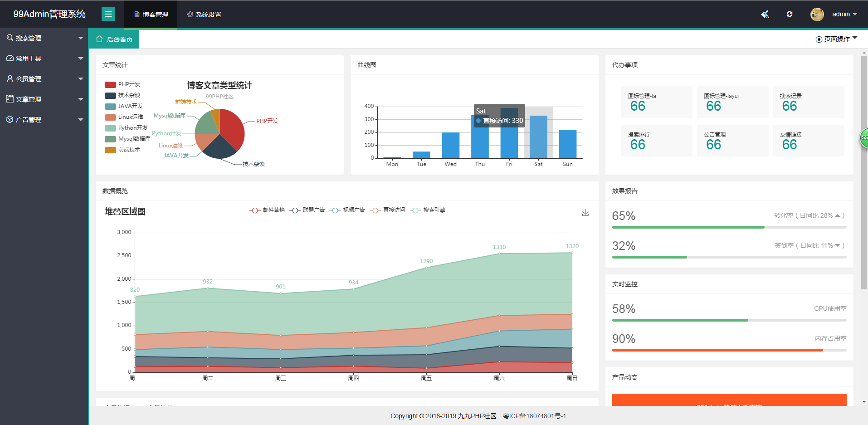Open the 图标管理-fa shortcut card
This screenshot has width=868, height=425.
656,102
